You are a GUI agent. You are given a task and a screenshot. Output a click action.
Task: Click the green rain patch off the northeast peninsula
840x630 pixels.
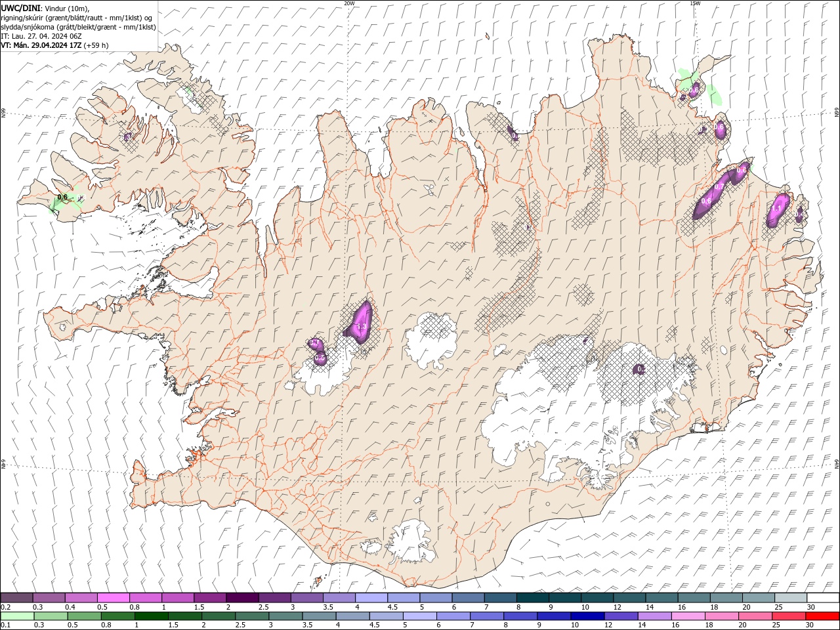tap(715, 94)
